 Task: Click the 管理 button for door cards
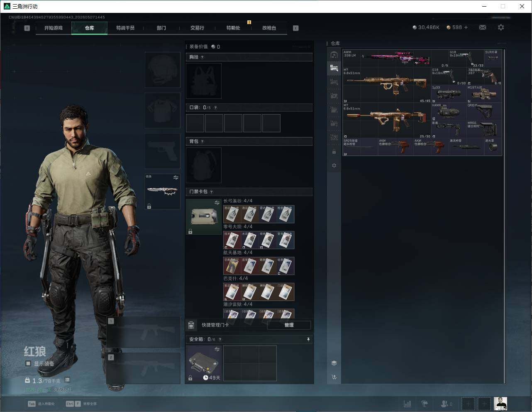coord(289,325)
